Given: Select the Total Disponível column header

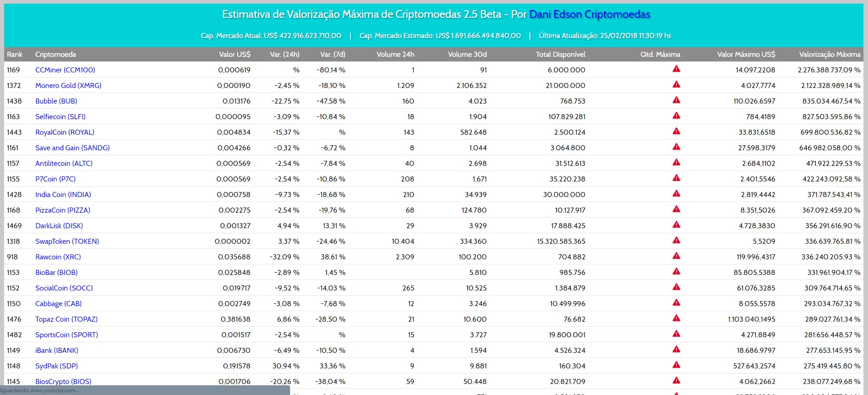Looking at the screenshot, I should point(560,55).
